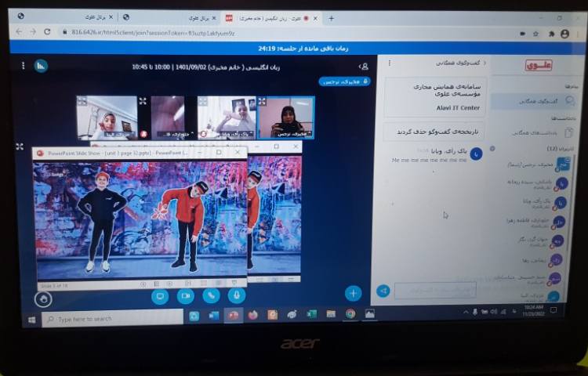This screenshot has height=376, width=588.
Task: Leave audio with the phone button
Action: coord(211,296)
